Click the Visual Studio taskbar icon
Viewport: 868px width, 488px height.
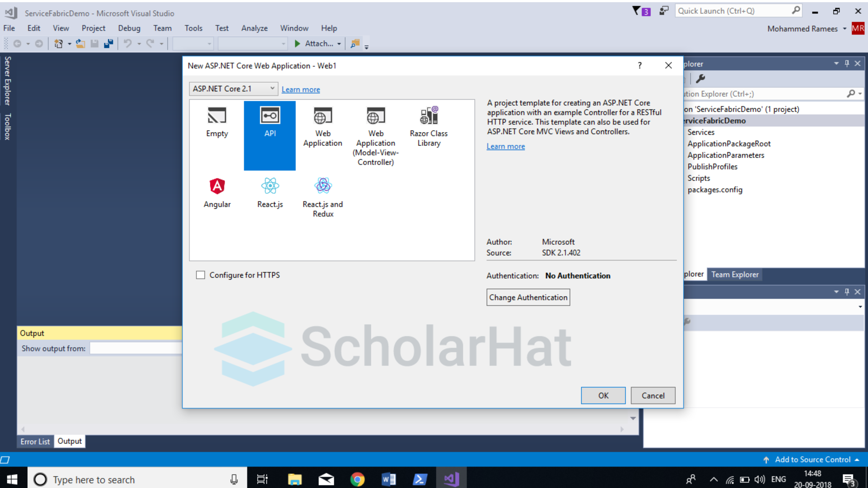point(451,479)
